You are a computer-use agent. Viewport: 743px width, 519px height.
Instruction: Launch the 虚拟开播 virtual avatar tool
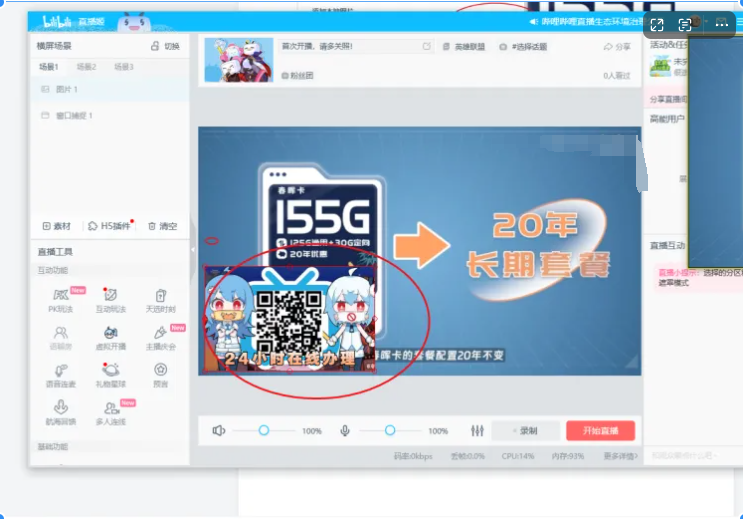coord(110,337)
